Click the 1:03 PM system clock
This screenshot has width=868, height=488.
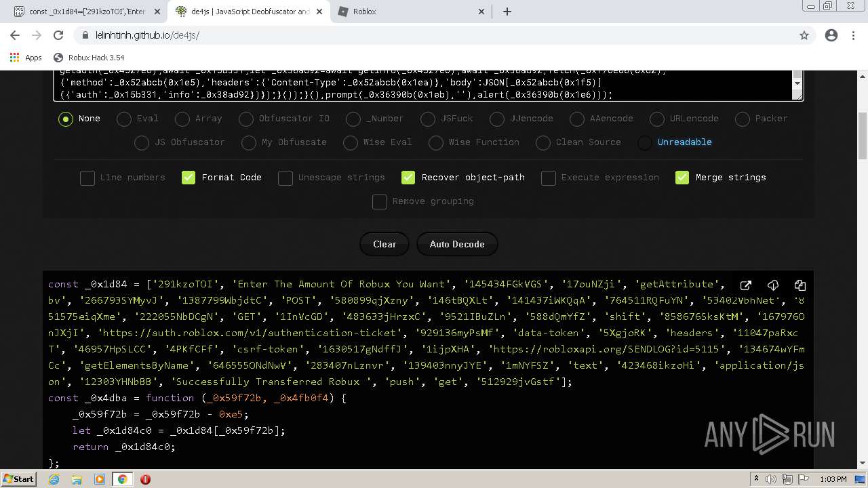pos(833,479)
